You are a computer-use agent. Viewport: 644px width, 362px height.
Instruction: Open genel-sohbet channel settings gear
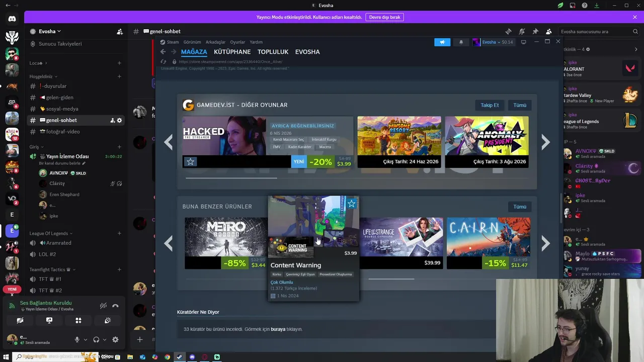(119, 120)
